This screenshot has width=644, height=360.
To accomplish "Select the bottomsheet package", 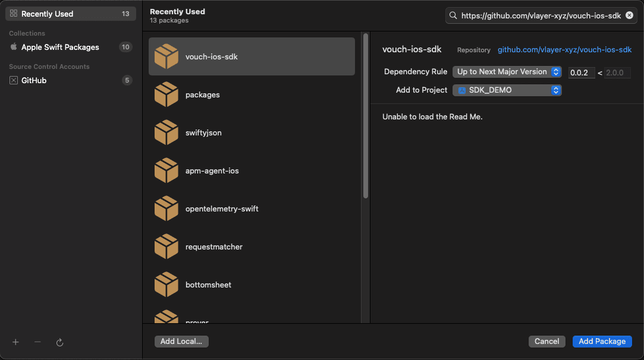I will pos(252,285).
